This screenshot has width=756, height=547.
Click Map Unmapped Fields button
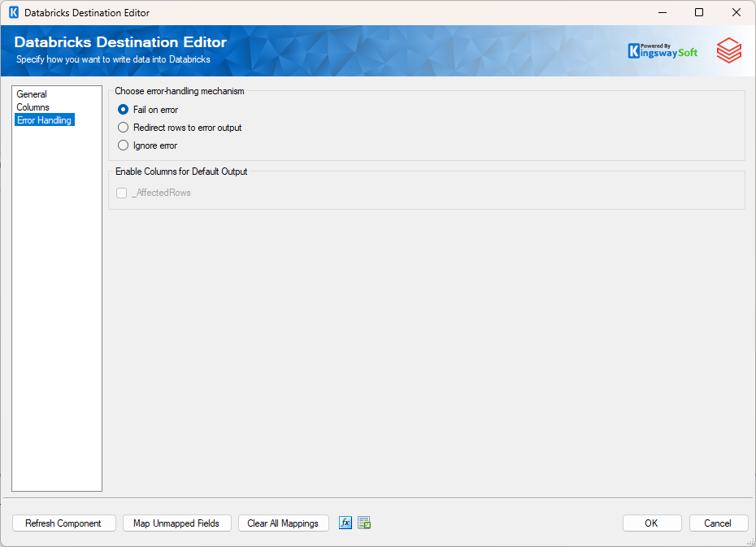point(176,523)
